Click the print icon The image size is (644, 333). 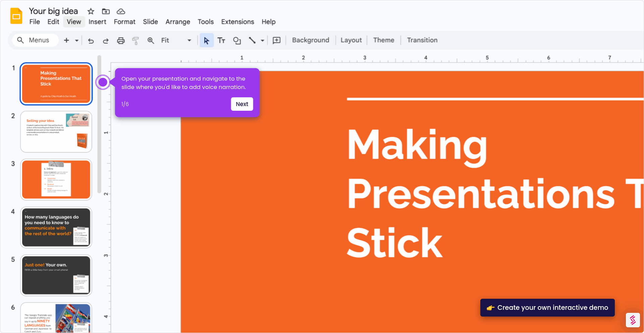[x=121, y=41]
